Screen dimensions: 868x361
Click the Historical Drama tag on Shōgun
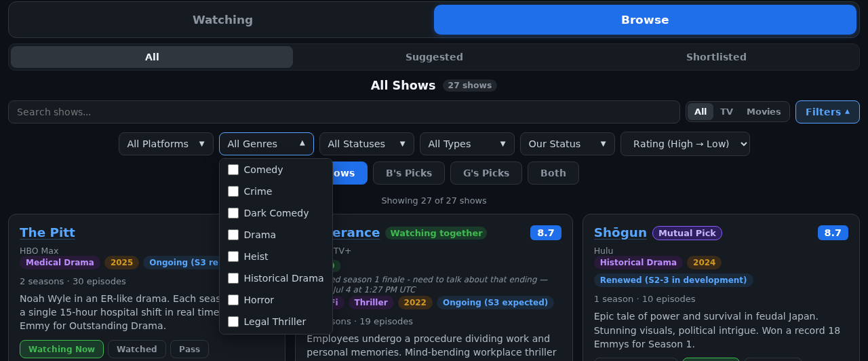click(638, 263)
